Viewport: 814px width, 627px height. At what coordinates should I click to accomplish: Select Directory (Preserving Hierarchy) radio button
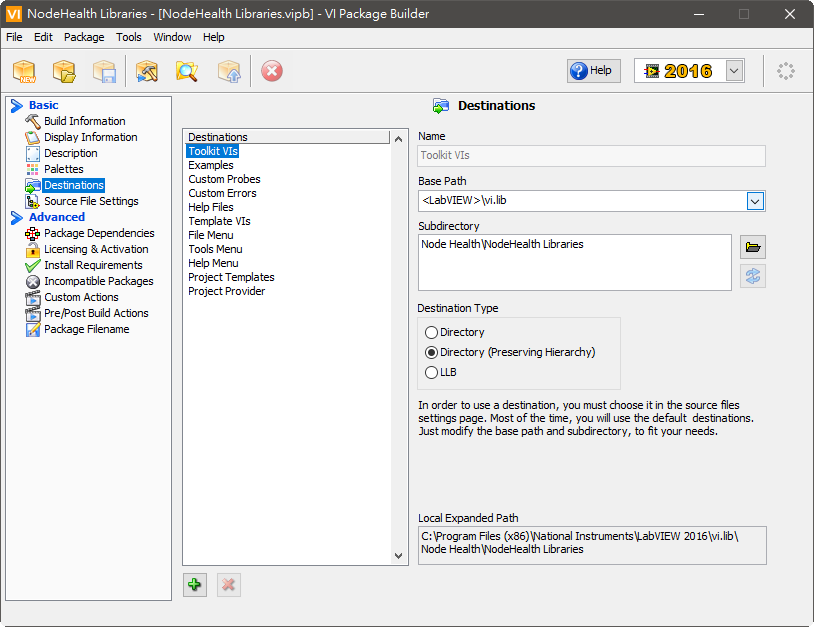coord(431,352)
